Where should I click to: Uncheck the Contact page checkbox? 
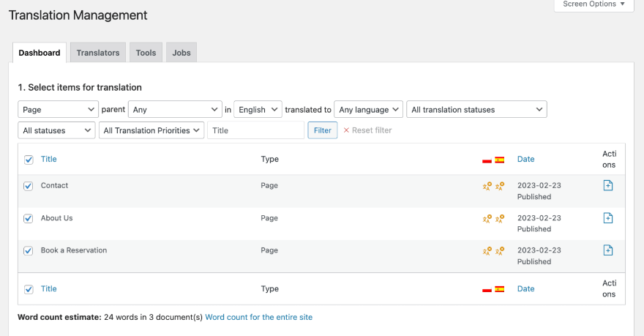coord(29,186)
